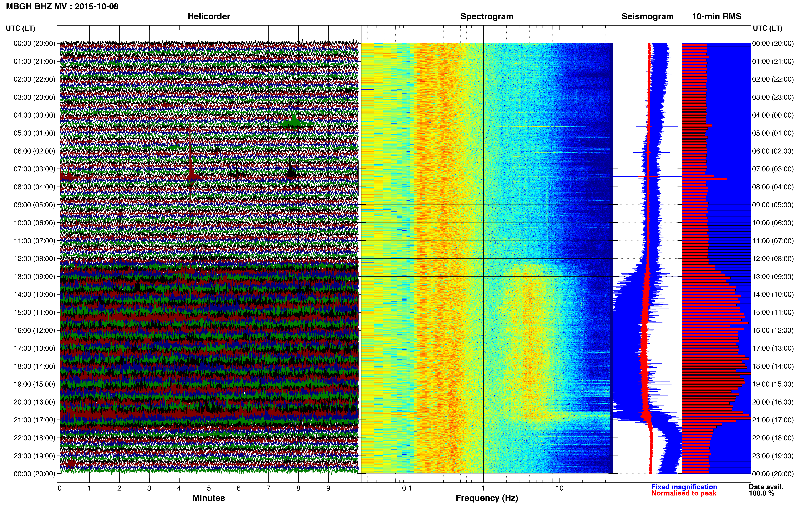This screenshot has width=812, height=508.
Task: Click left time label 18:00 (14:00)
Action: tap(34, 366)
